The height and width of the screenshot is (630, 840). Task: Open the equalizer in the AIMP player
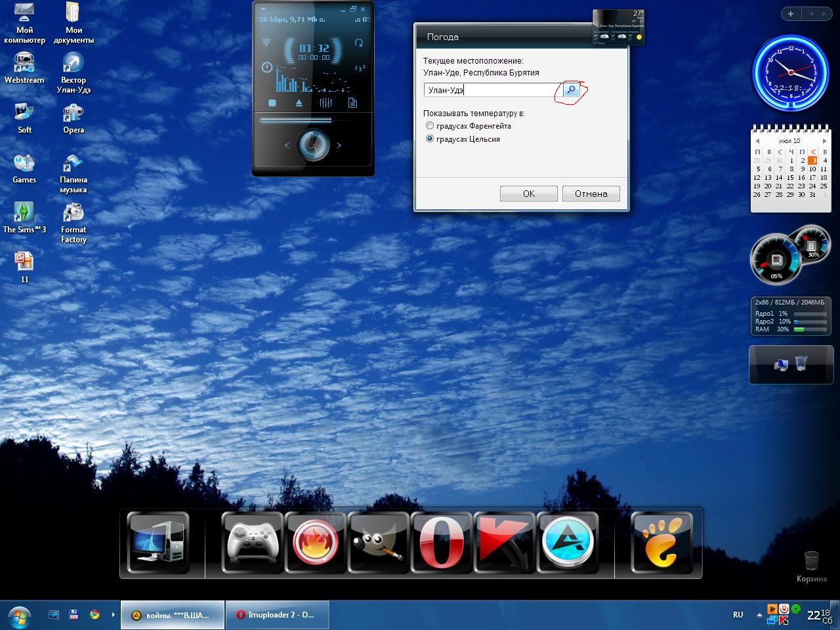(x=325, y=103)
